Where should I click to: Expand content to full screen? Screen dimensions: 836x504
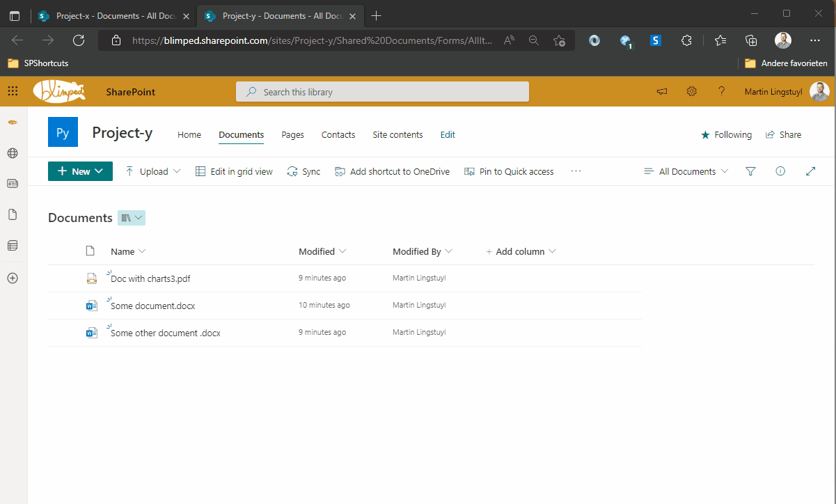click(x=810, y=171)
